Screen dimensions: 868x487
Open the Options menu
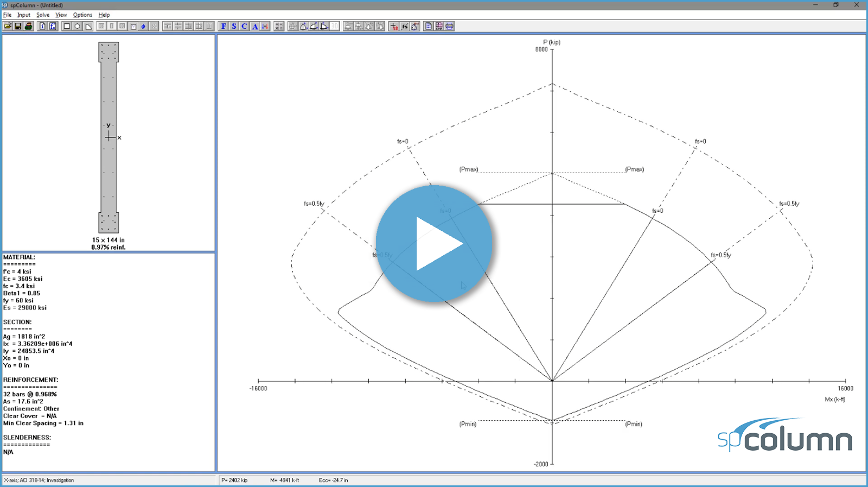click(82, 15)
